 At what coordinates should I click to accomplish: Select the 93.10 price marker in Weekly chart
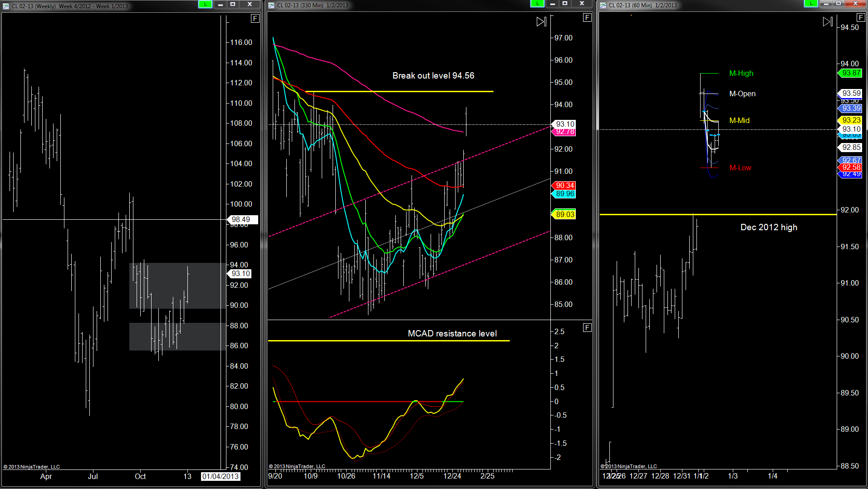[x=239, y=274]
